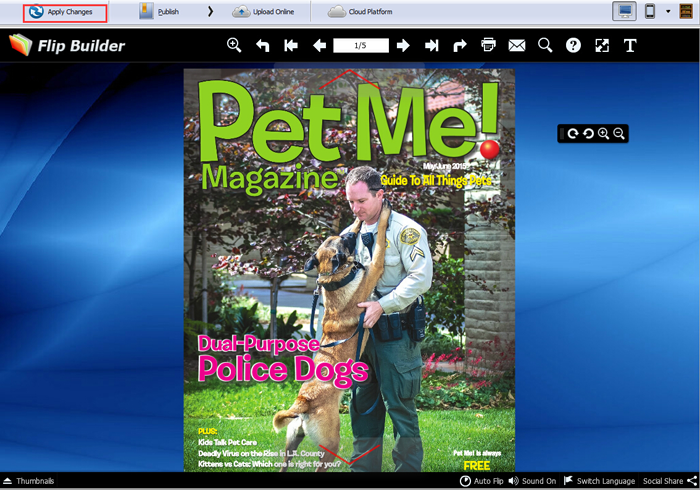
Task: Click the text T icon
Action: pyautogui.click(x=630, y=45)
